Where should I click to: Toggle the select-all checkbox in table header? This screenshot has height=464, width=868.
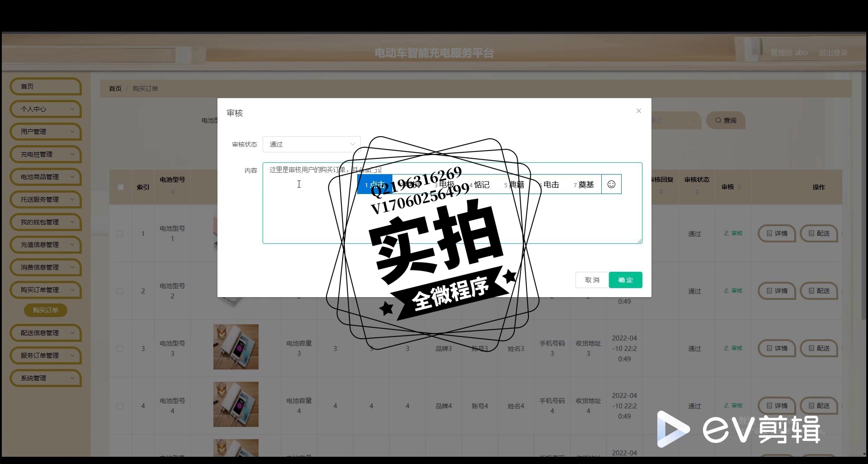tap(120, 187)
